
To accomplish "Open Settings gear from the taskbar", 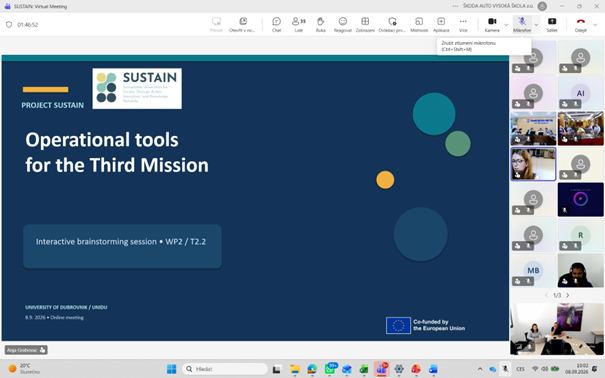I will tap(399, 369).
